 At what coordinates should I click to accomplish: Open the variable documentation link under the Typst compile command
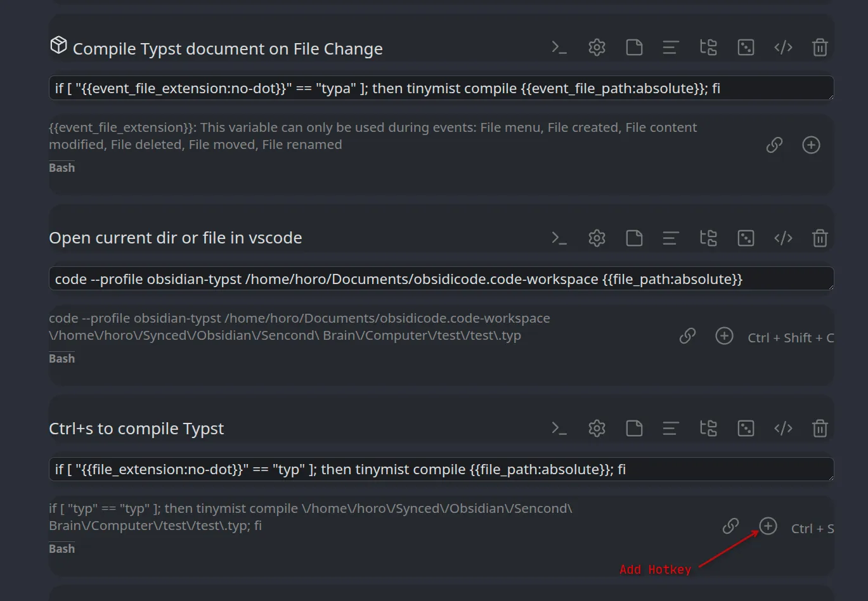pos(774,145)
